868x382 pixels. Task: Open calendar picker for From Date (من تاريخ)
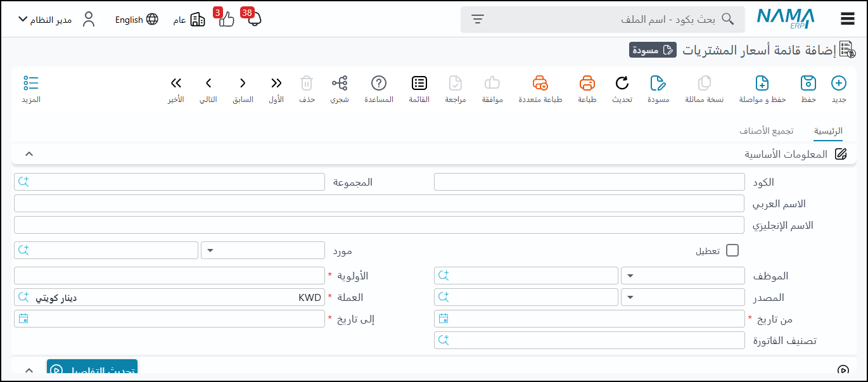pyautogui.click(x=444, y=319)
